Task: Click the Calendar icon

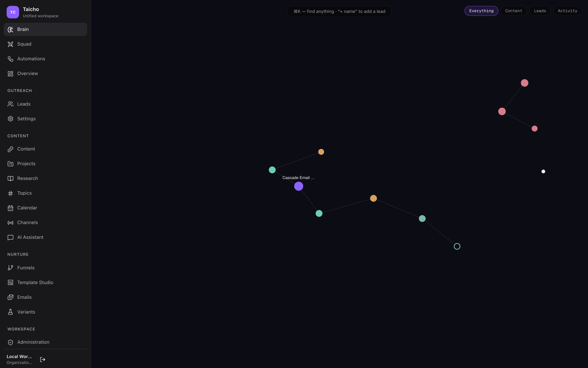Action: click(10, 208)
